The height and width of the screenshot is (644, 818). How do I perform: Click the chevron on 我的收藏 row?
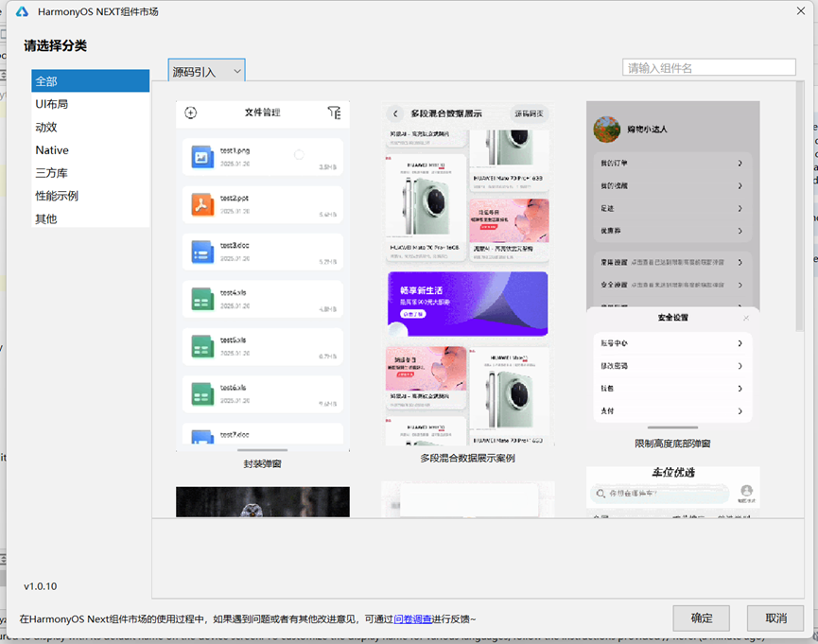click(740, 185)
